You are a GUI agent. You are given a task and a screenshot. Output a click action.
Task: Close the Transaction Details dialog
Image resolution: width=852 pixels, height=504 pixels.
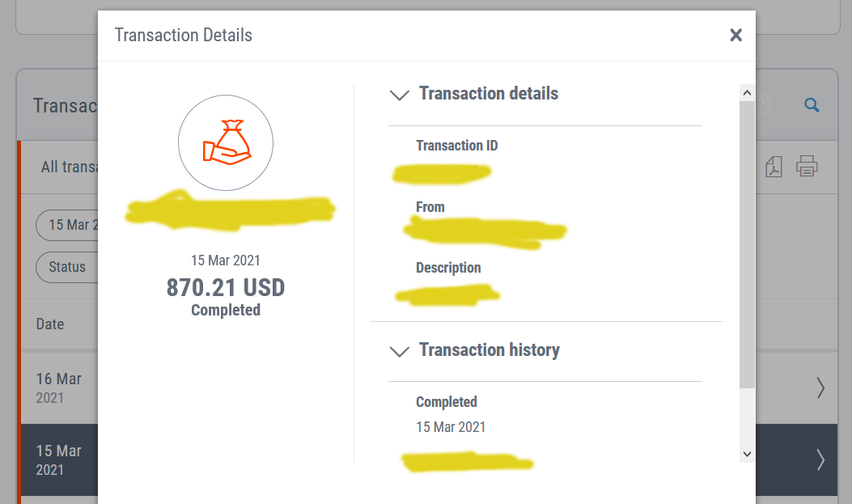tap(735, 36)
